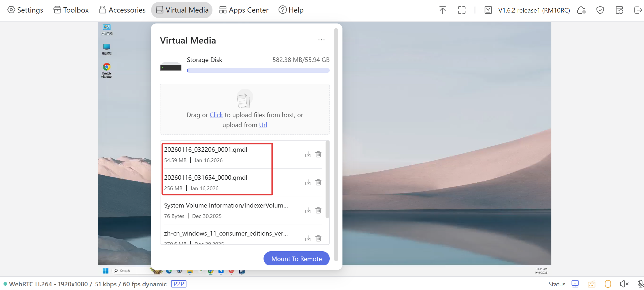Click the Mount To Remote button
This screenshot has width=644, height=290.
point(296,259)
